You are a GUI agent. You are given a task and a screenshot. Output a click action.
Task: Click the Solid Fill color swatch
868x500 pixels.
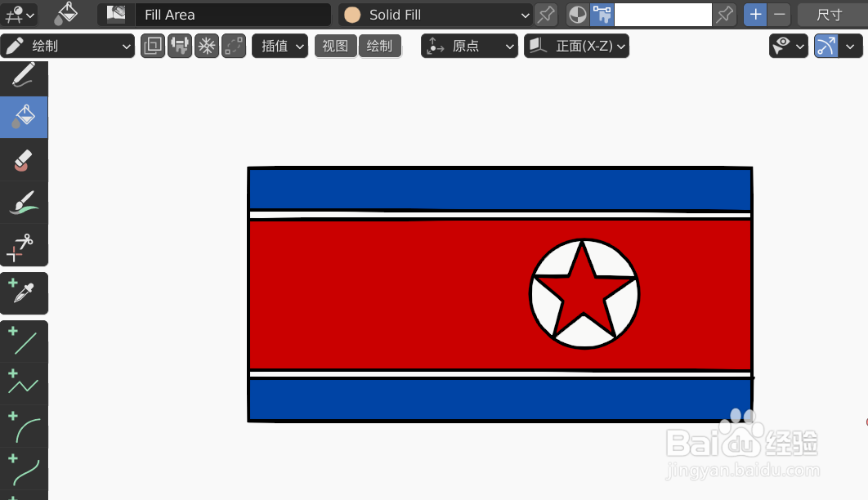point(352,14)
